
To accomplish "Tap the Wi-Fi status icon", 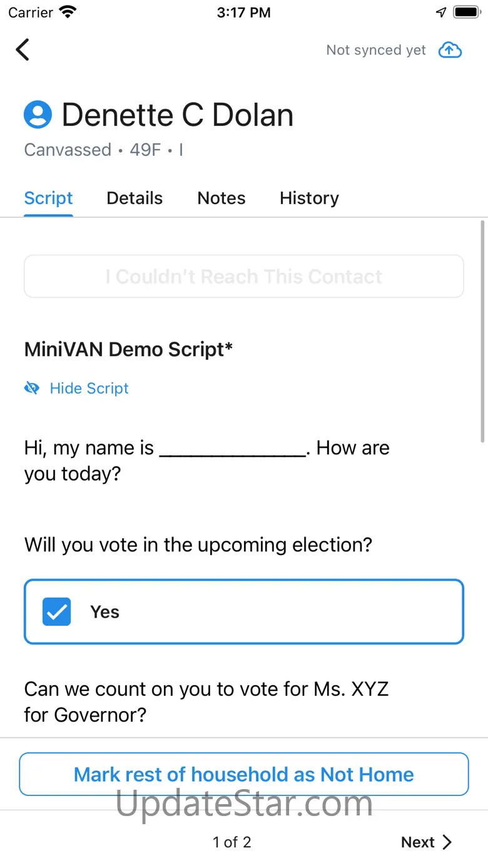I will [x=68, y=13].
